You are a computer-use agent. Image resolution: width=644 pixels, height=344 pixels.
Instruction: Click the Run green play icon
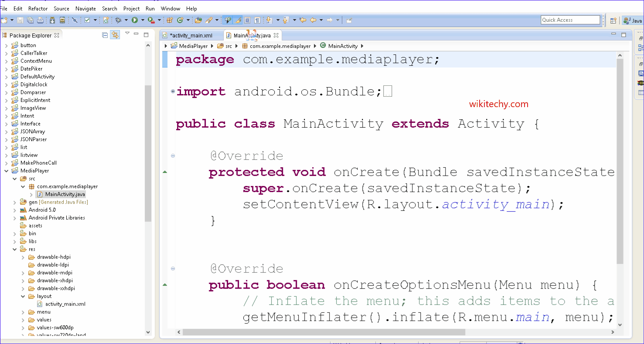pos(135,20)
